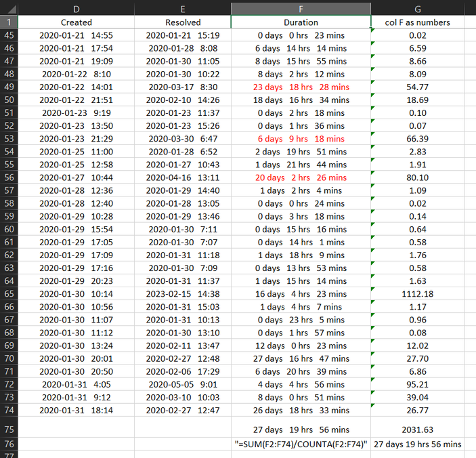
Task: Select cell '2020-01-21 14:55' in Created
Action: [x=77, y=35]
